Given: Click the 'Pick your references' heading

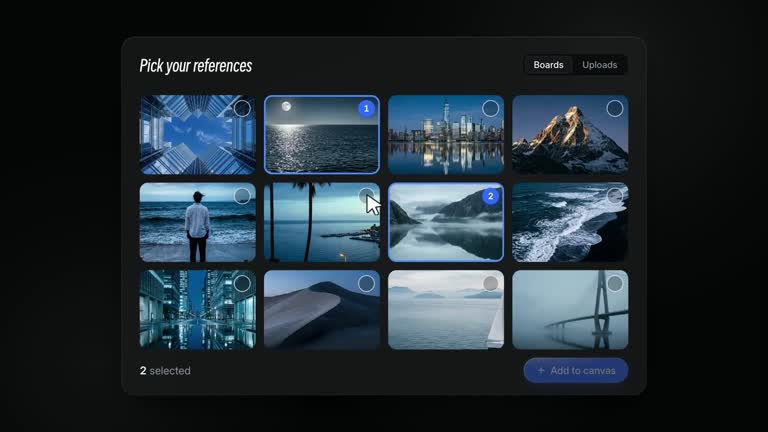Looking at the screenshot, I should pos(195,66).
